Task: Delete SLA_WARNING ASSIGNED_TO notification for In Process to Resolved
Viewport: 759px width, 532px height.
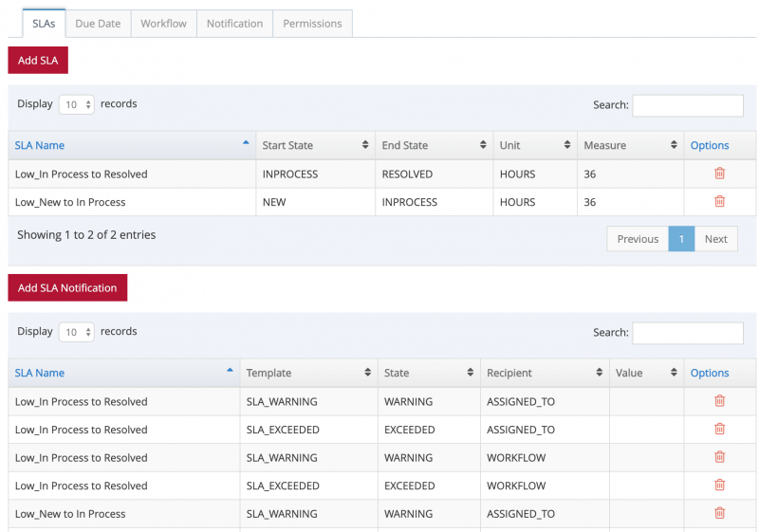Action: tap(719, 401)
